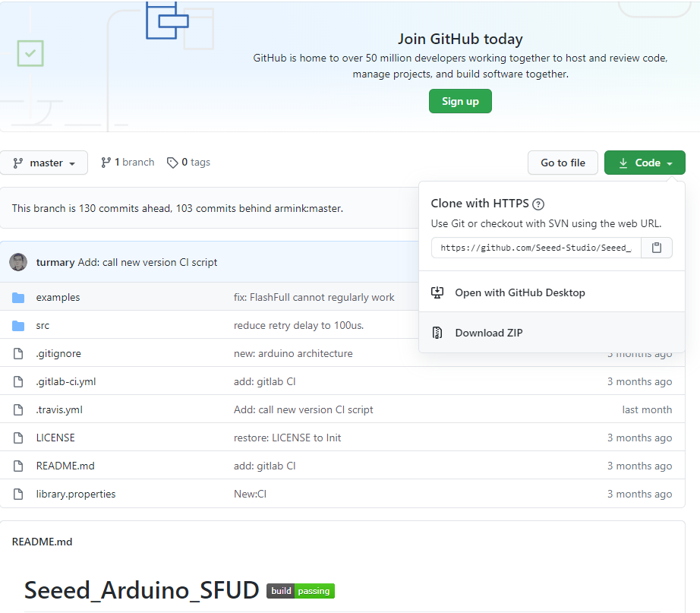Screen dimensions: 700x613
Task: Open commit 'reduce retry delay to 100us'
Action: [298, 326]
